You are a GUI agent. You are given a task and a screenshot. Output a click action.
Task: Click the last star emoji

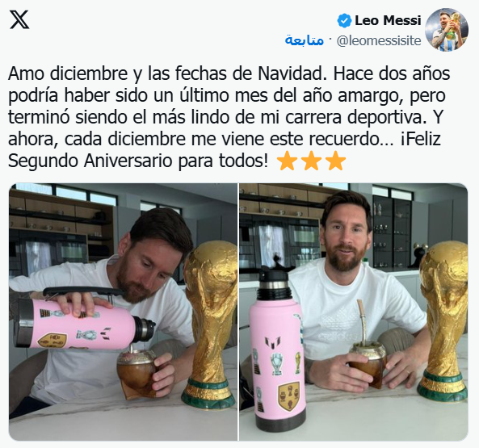pyautogui.click(x=336, y=161)
